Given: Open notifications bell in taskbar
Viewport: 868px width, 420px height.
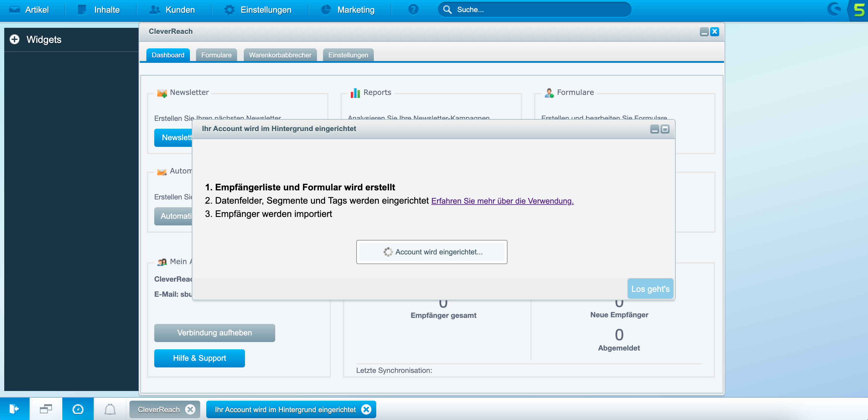Looking at the screenshot, I should pos(110,409).
